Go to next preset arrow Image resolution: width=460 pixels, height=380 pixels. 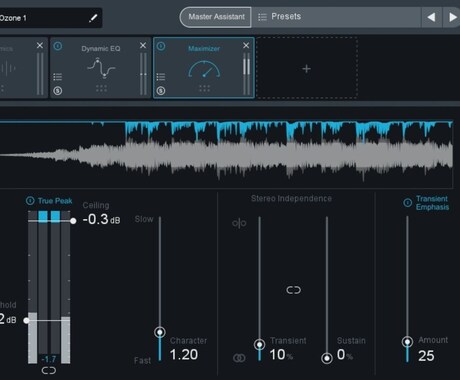[452, 17]
